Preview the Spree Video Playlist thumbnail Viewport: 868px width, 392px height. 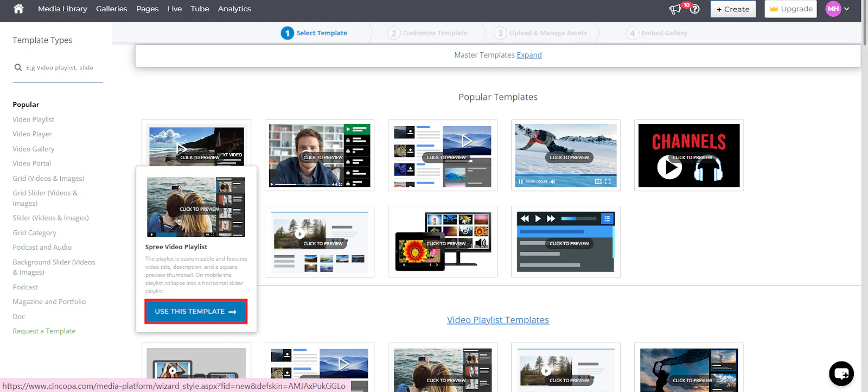pos(196,207)
